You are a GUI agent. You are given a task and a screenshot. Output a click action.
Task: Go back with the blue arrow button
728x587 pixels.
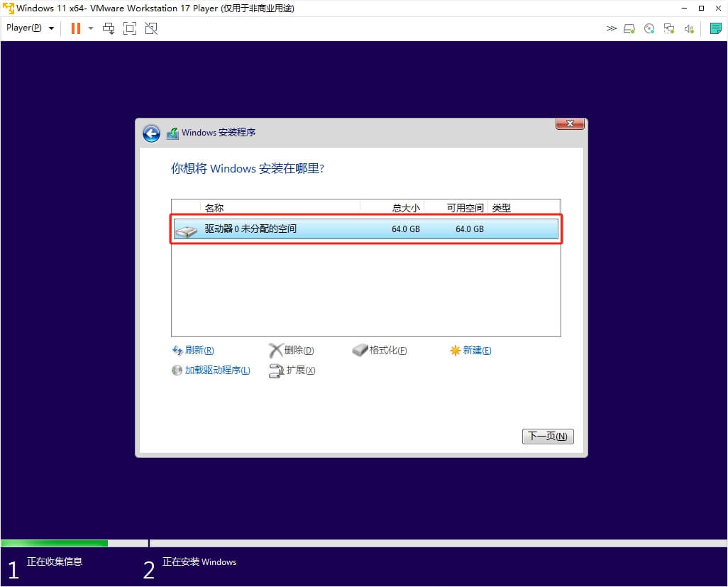click(150, 133)
